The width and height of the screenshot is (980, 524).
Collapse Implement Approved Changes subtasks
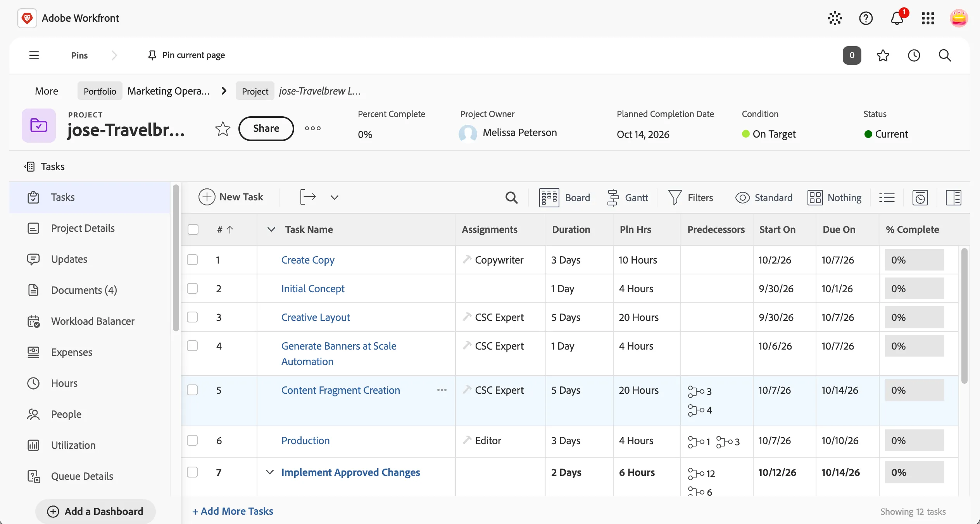(270, 472)
